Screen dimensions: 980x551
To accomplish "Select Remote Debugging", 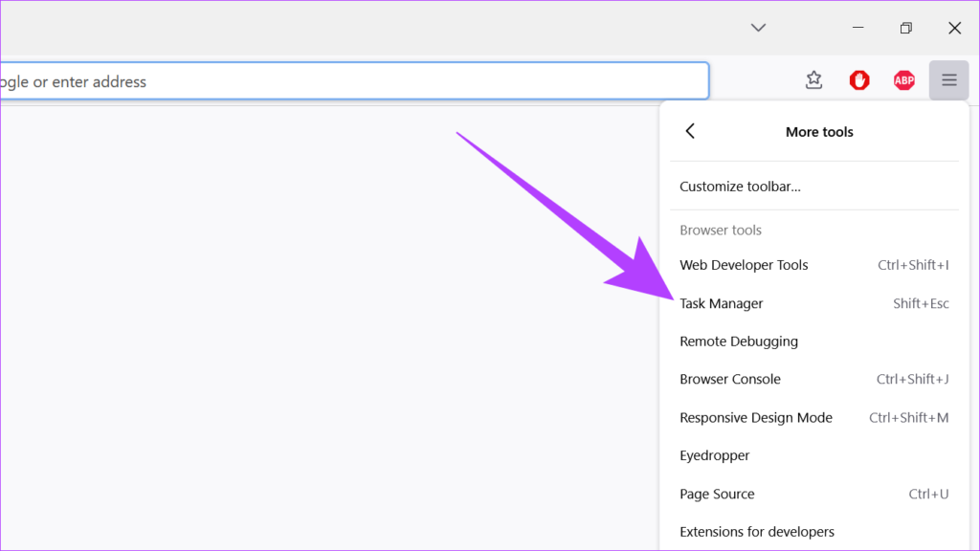I will 739,341.
